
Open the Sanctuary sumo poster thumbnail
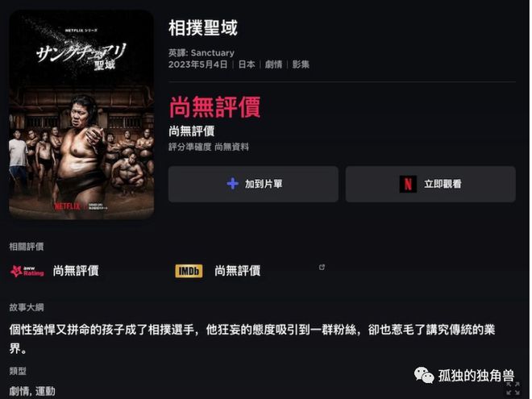(81, 114)
